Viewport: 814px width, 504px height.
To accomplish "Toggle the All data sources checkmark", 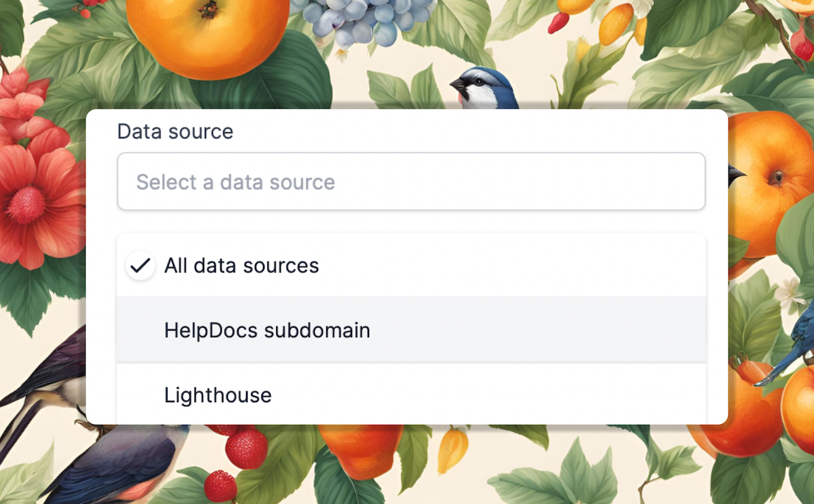I will coord(140,265).
